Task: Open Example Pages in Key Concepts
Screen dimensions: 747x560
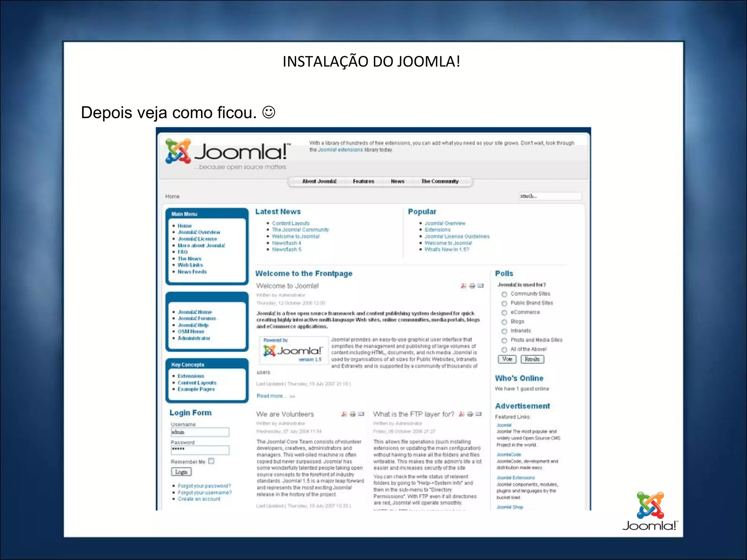Action: click(196, 389)
